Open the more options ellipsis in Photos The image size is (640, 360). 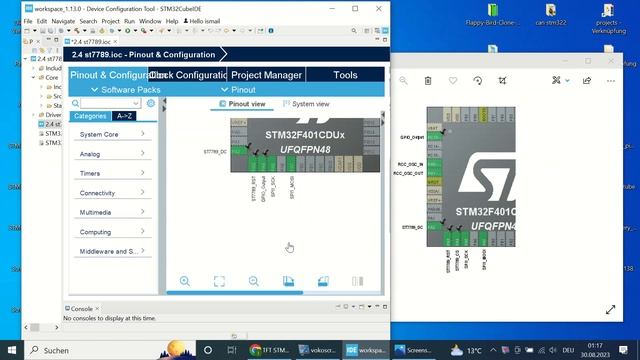[x=611, y=81]
